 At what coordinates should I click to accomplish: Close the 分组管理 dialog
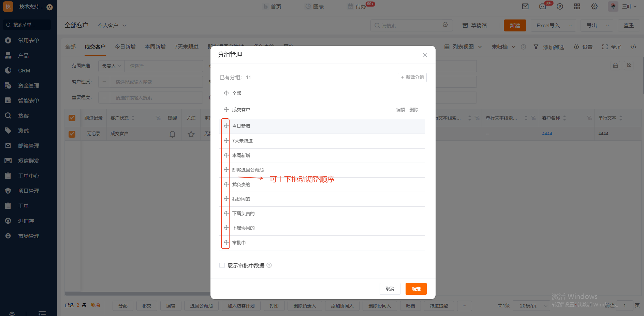tap(425, 55)
